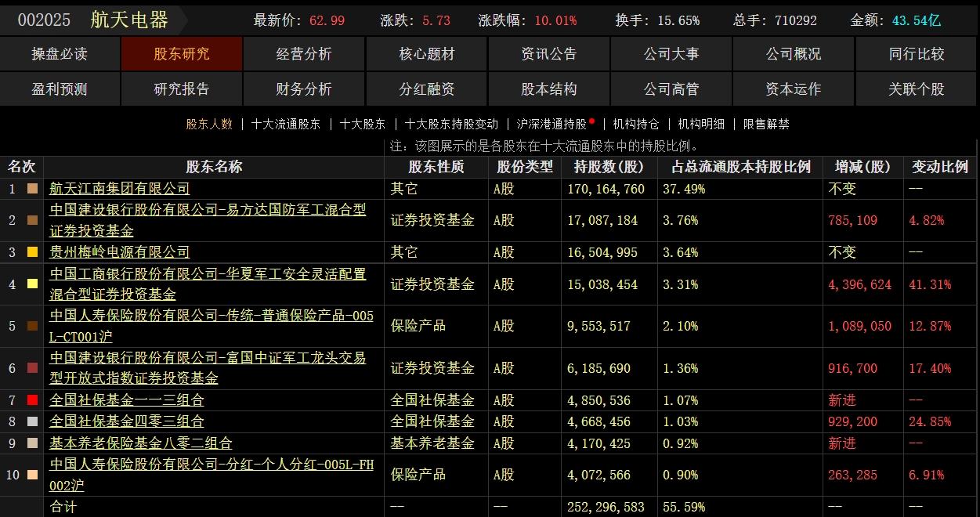
Task: Open 易方达国防军工混合型 fund shareholder link
Action: point(208,220)
